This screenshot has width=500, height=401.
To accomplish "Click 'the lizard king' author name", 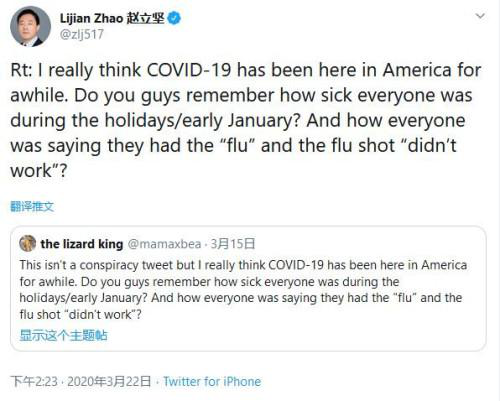I will click(82, 244).
